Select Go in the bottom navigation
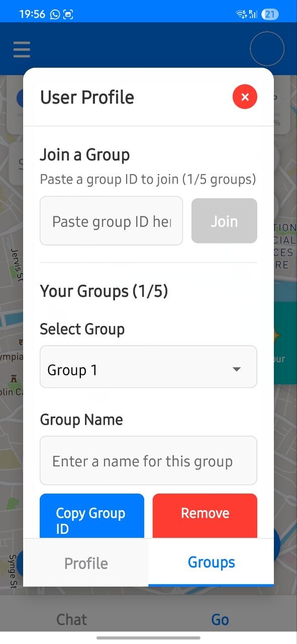This screenshot has width=297, height=644. click(x=220, y=619)
